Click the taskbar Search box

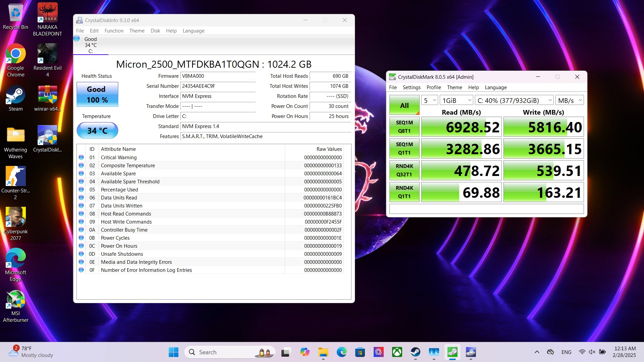(230, 352)
